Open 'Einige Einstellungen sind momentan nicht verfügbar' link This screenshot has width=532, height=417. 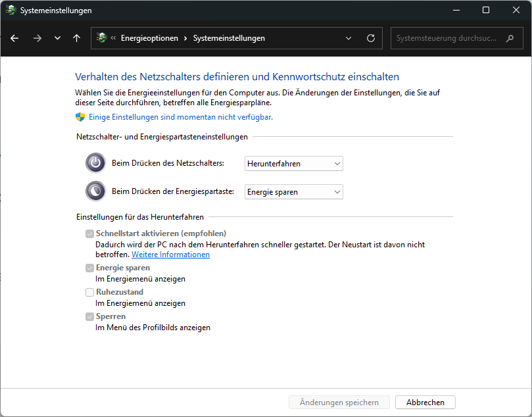tap(181, 117)
